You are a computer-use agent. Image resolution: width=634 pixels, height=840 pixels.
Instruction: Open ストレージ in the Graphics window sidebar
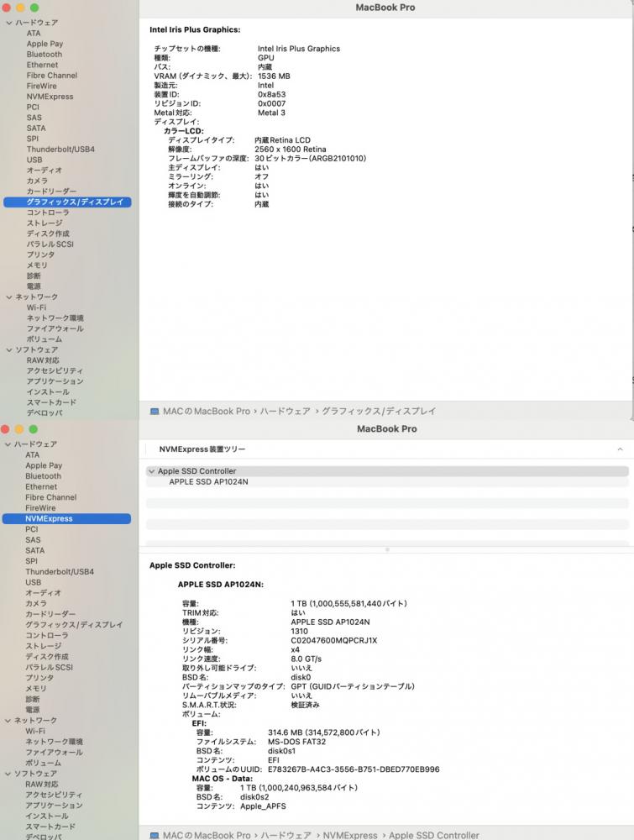(45, 223)
